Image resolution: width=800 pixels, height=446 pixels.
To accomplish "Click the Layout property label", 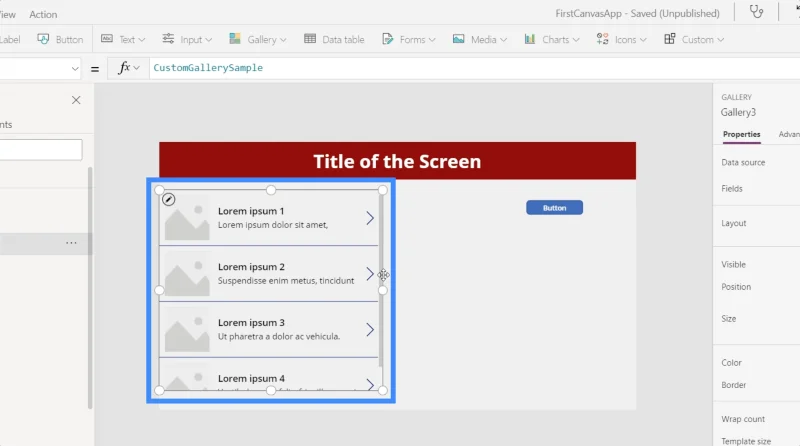I will [x=734, y=223].
